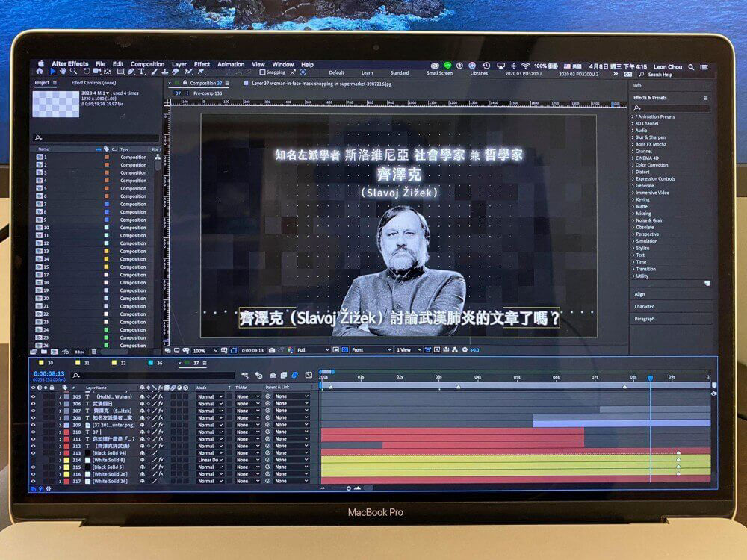Open the Front 3D view dropdown
Image resolution: width=747 pixels, height=560 pixels.
pos(371,350)
